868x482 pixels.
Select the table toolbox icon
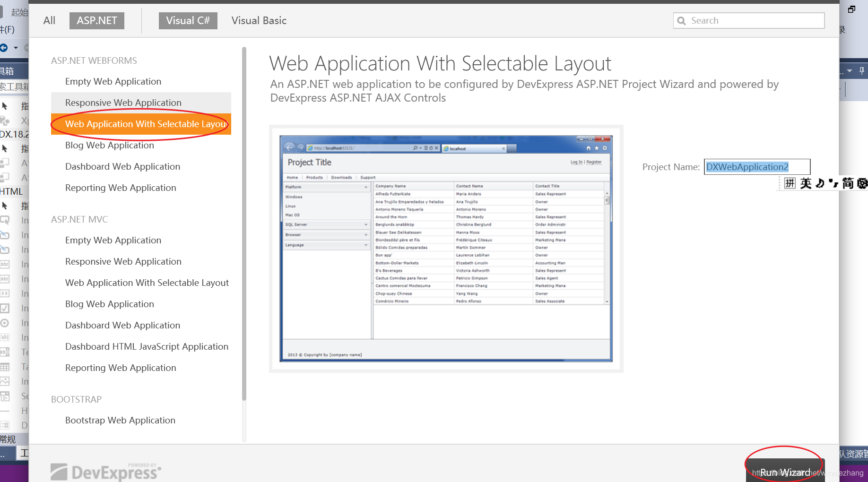[5, 367]
